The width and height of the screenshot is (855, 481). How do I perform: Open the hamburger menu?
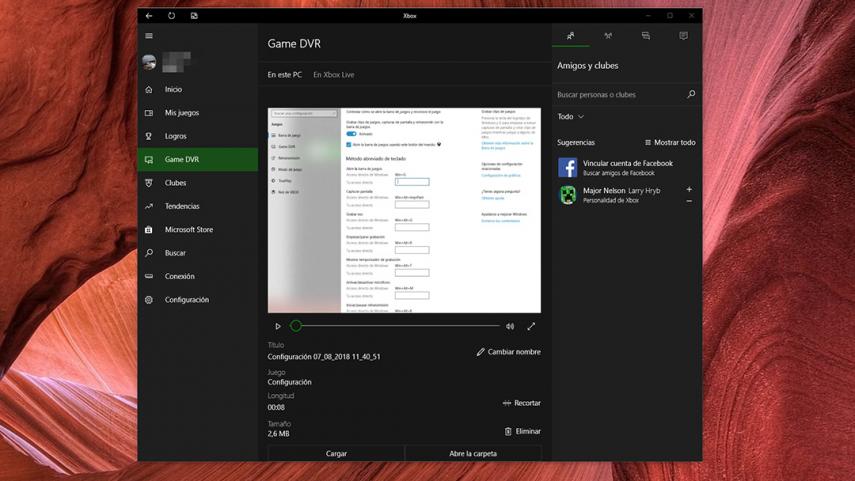149,36
